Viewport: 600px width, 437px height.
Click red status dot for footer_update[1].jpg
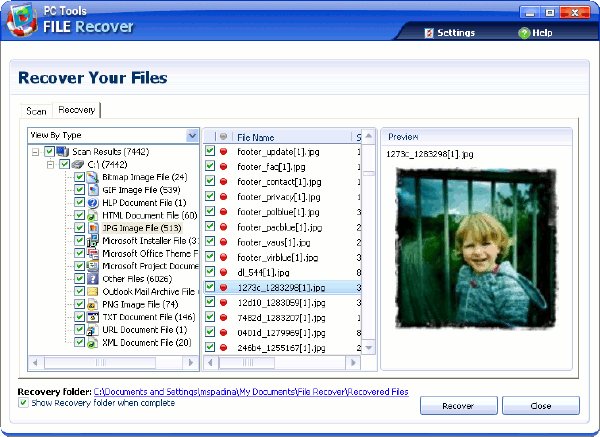(223, 152)
